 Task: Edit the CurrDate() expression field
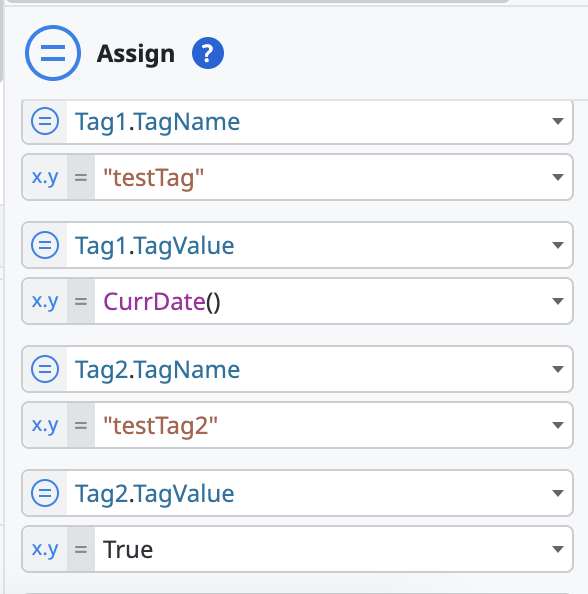coord(322,301)
